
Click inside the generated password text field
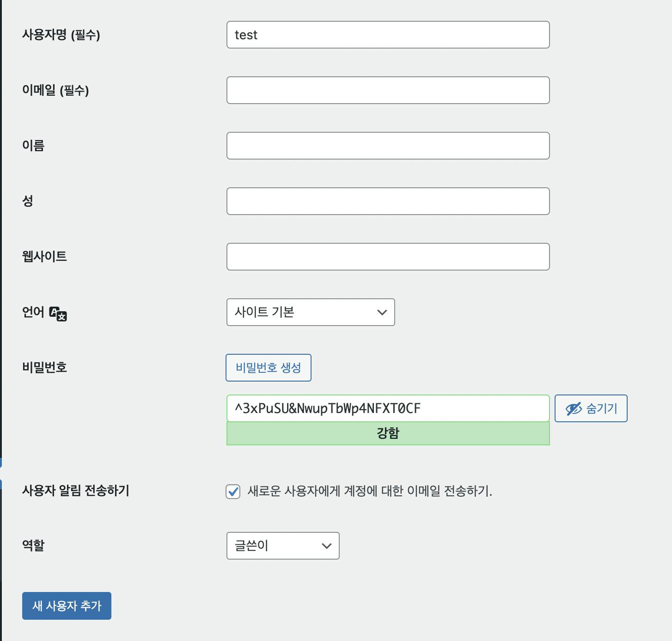tap(388, 408)
